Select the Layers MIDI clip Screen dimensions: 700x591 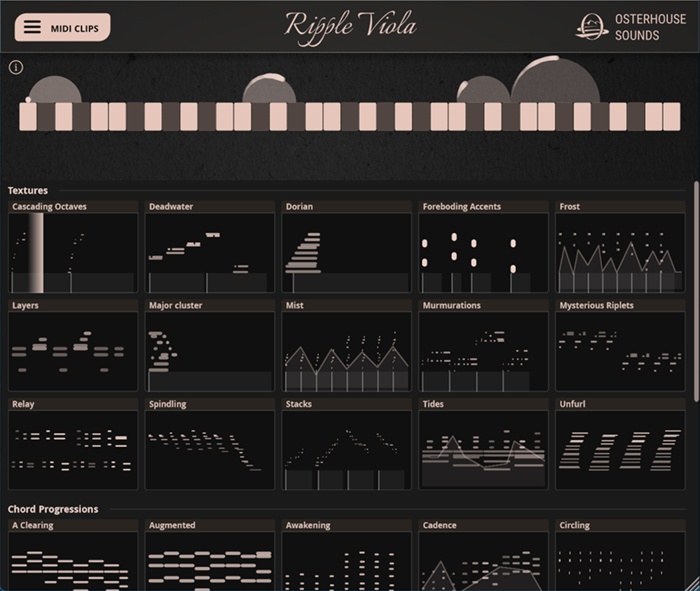pyautogui.click(x=73, y=345)
